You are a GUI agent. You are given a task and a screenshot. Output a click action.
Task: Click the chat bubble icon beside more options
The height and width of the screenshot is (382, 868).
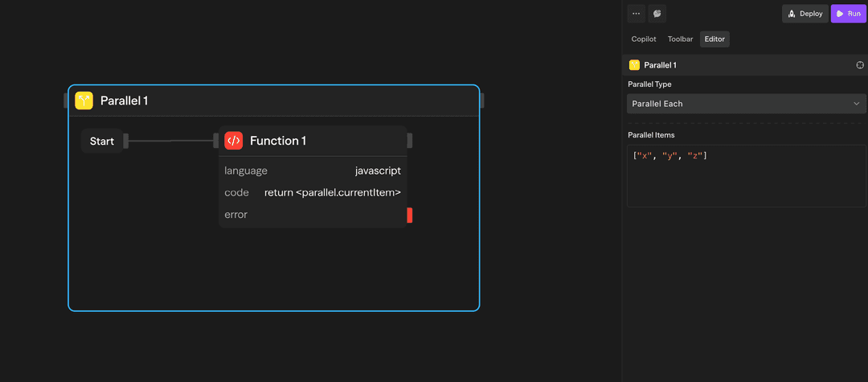point(657,14)
